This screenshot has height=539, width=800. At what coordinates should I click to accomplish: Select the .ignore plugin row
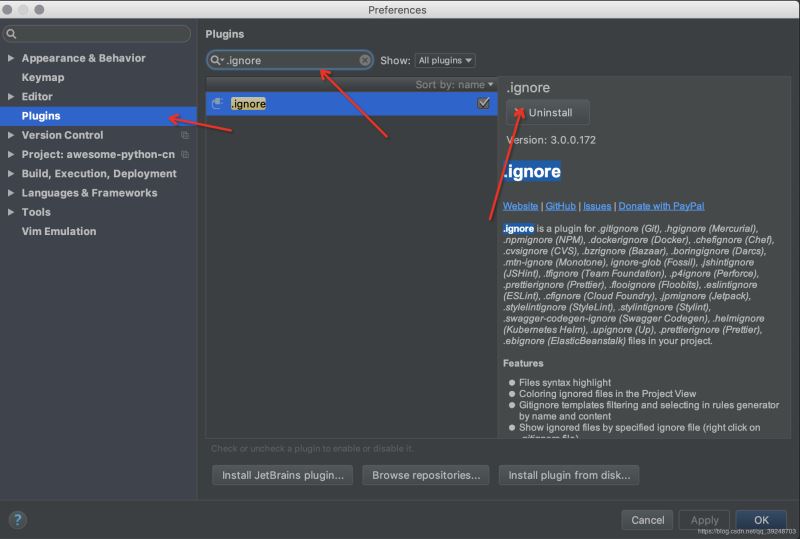352,104
